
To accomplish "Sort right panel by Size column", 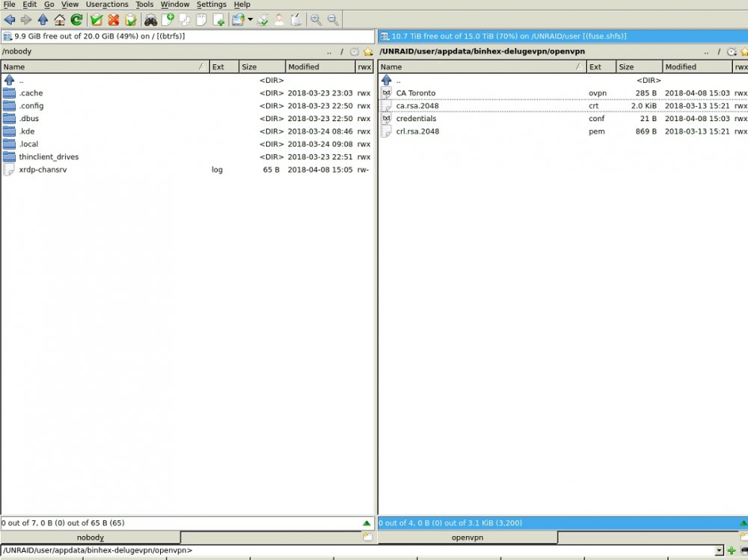I will click(640, 67).
